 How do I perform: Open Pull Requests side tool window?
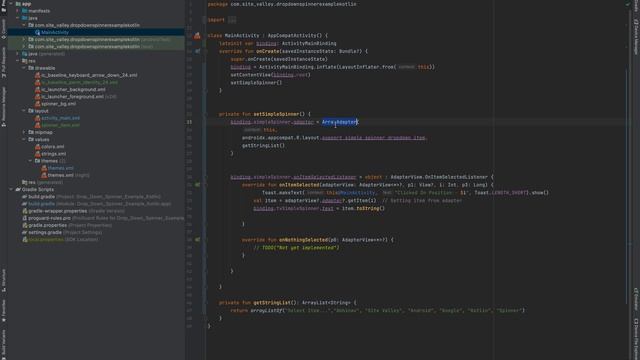point(4,62)
